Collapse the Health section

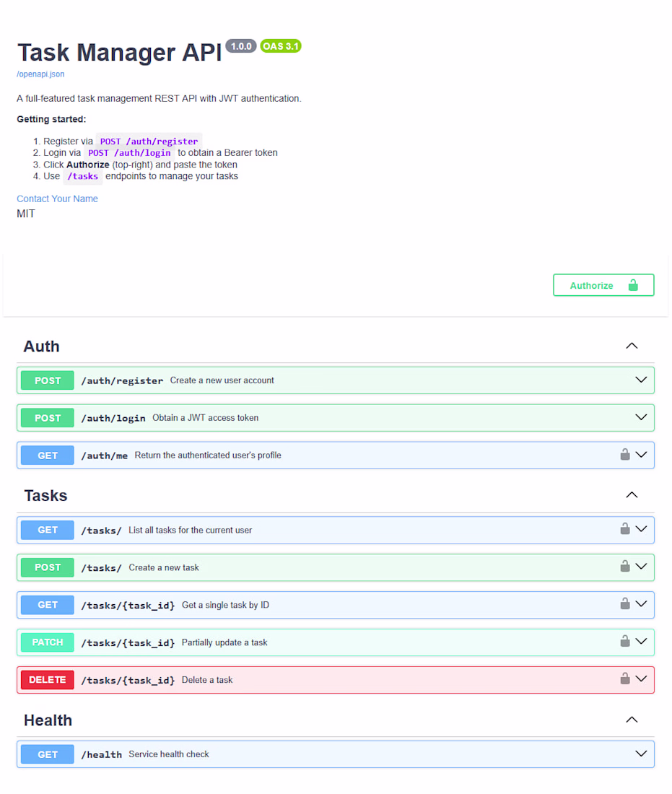(x=632, y=720)
